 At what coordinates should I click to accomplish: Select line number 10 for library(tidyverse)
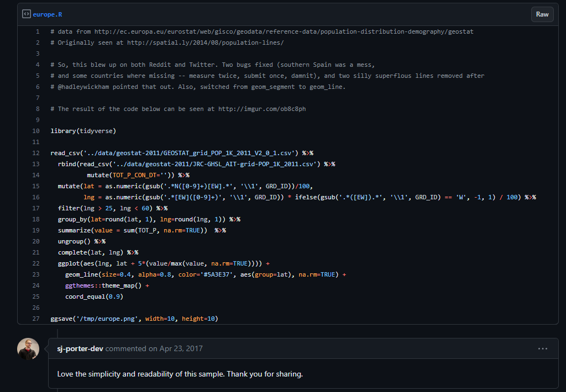coord(36,131)
